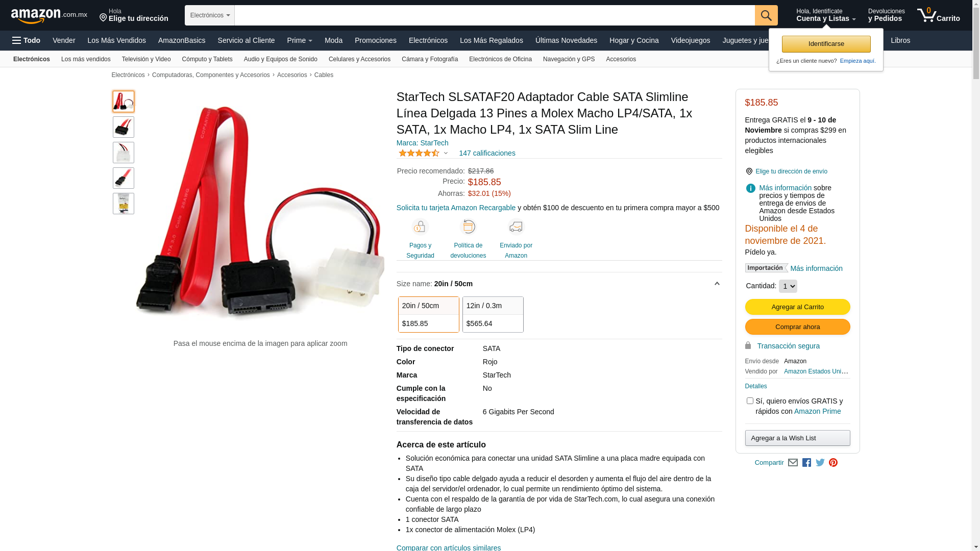The width and height of the screenshot is (980, 551).
Task: Share product via Facebook icon
Action: (x=806, y=463)
